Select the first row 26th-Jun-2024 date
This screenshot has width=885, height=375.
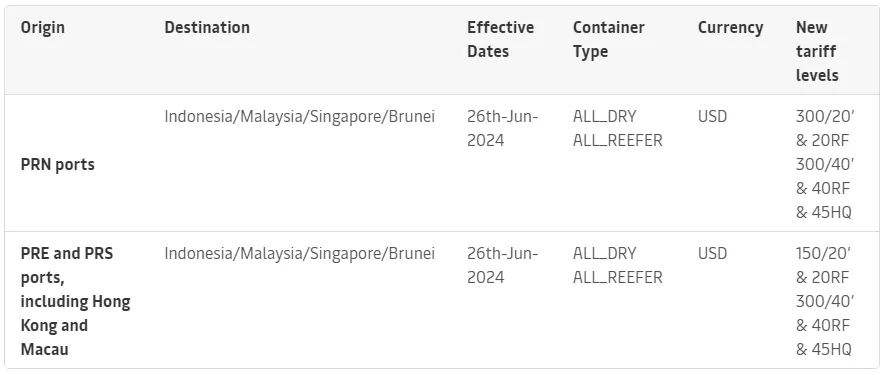tap(502, 128)
